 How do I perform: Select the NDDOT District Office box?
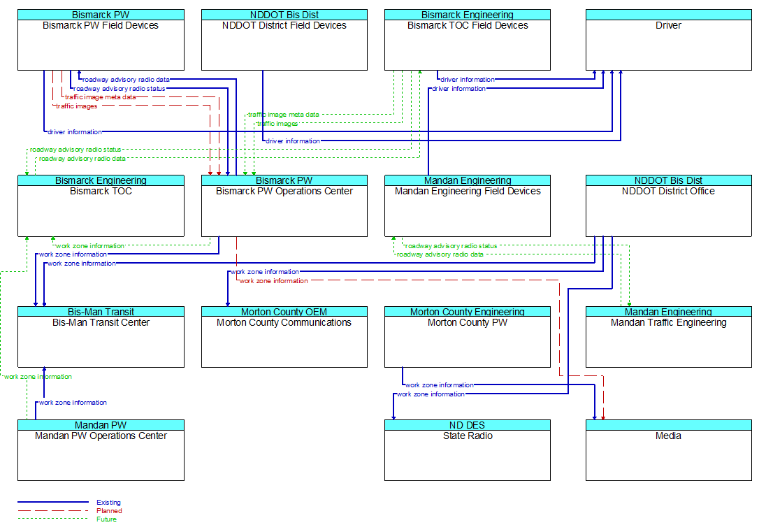tap(668, 206)
